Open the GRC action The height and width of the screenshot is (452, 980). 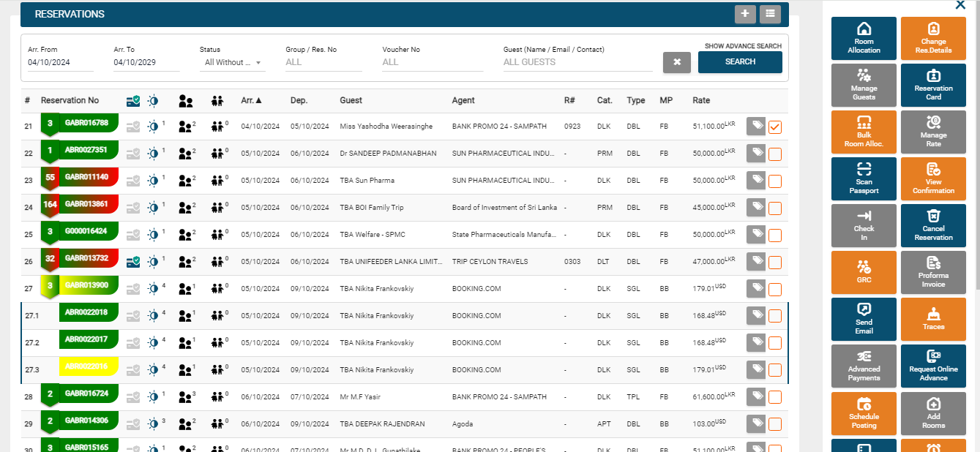(864, 273)
